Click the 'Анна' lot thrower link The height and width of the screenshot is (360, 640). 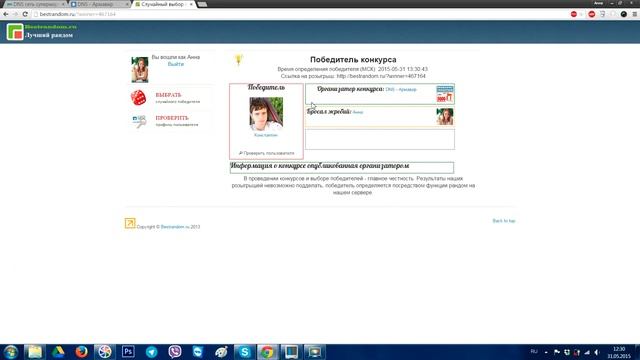coord(358,112)
